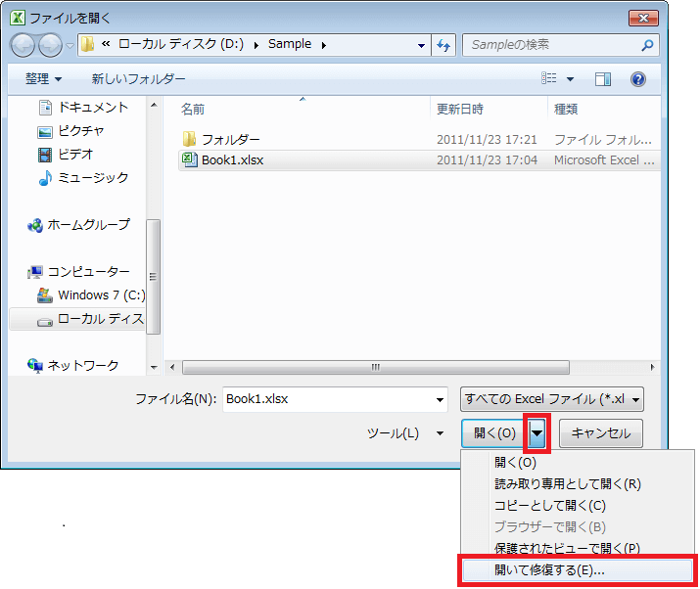Click the Excel file icon of Book1.xlsx
Screen dimensions: 700x589
click(x=190, y=159)
